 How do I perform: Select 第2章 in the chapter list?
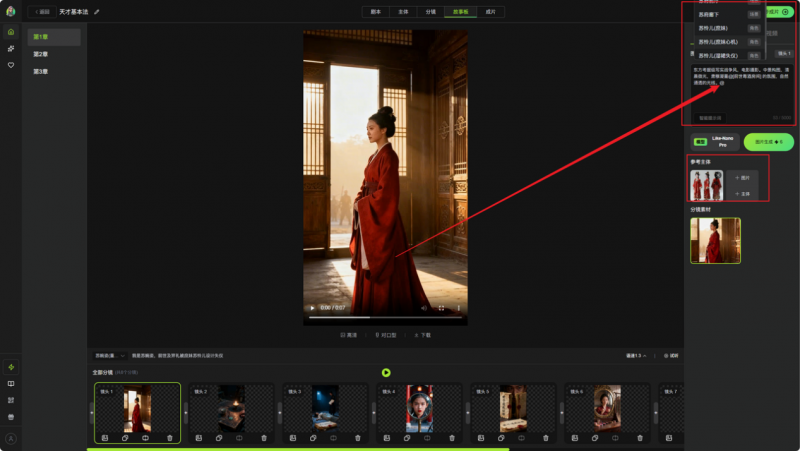point(42,54)
